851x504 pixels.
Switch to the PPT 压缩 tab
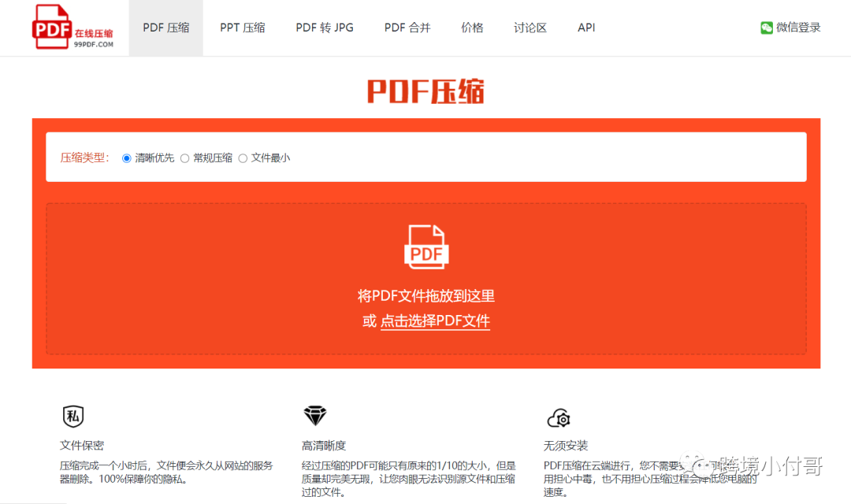[242, 27]
